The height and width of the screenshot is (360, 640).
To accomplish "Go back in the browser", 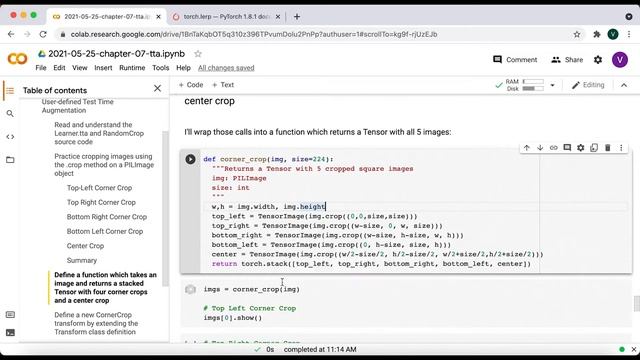I will (x=11, y=34).
